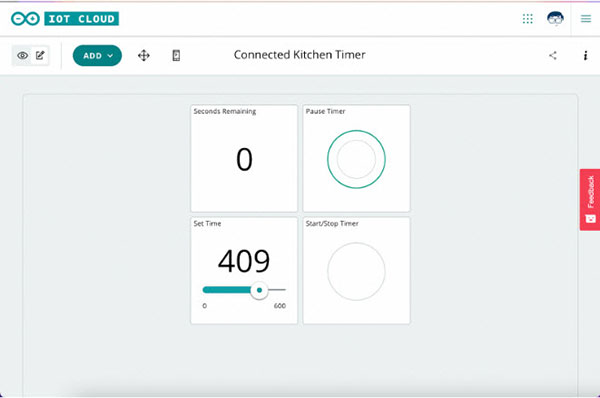
Task: Open dashboard info panel
Action: click(585, 55)
